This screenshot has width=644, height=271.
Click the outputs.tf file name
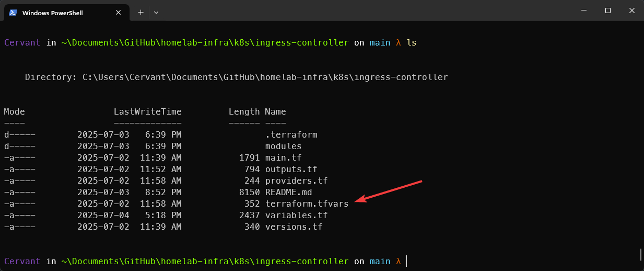coord(291,169)
